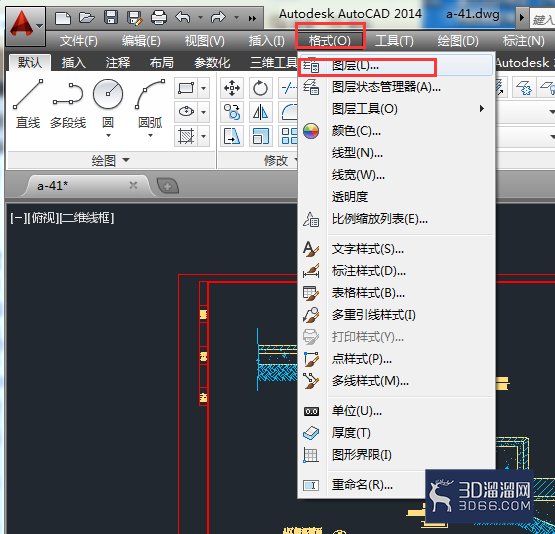
Task: Click the [俯视] viewport view control
Action: pos(44,218)
